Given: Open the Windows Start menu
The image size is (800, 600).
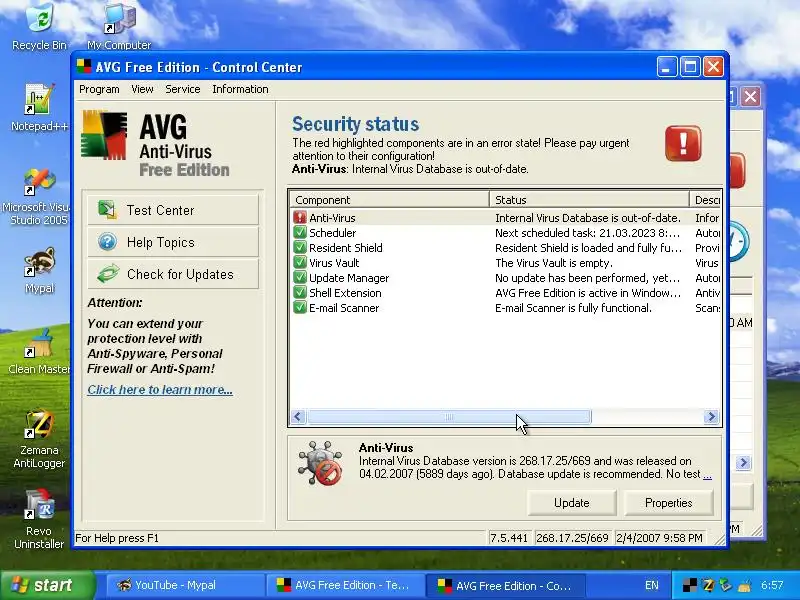Looking at the screenshot, I should click(48, 585).
